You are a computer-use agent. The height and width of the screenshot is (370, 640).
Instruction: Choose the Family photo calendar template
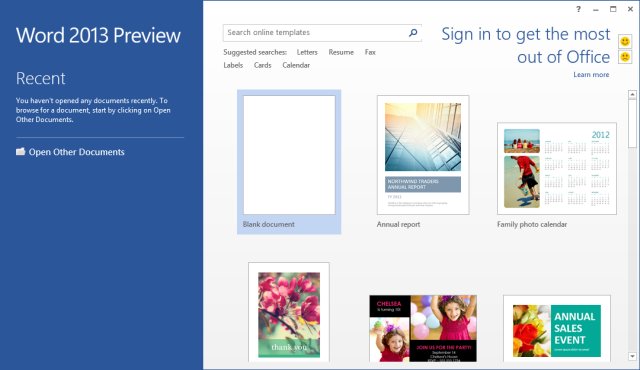click(x=557, y=168)
